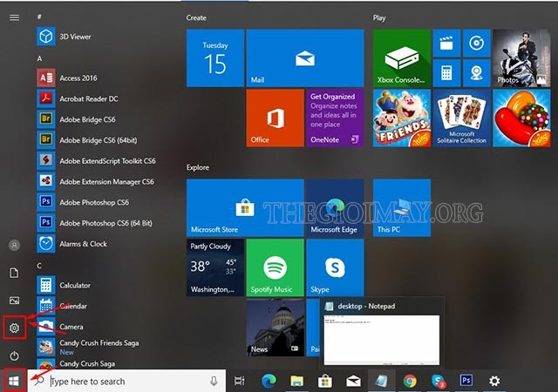Open Photoshop from the taskbar
Screen dimensions: 558x392
tap(466, 381)
